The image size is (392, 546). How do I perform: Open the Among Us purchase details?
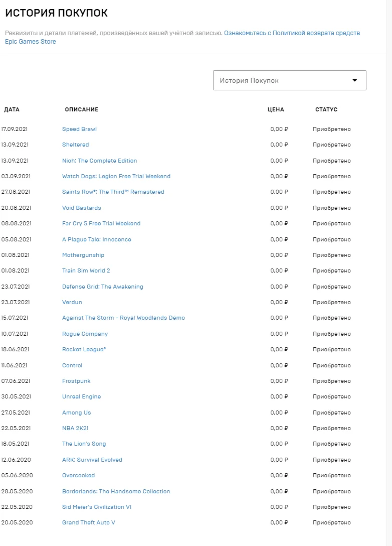pyautogui.click(x=76, y=413)
